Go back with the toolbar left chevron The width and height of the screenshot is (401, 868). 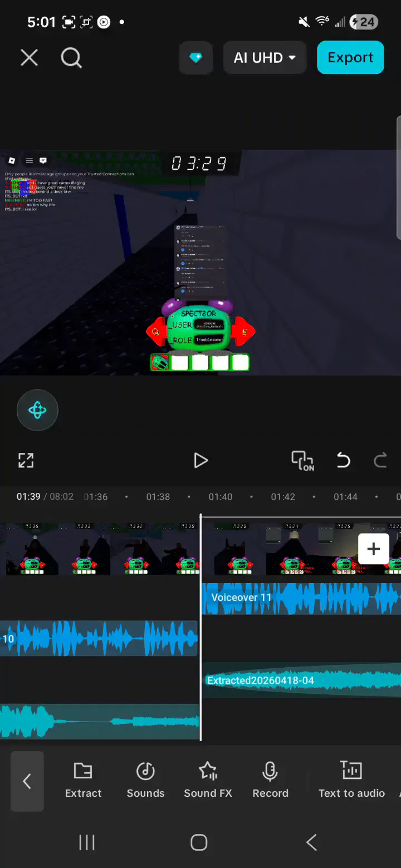click(x=27, y=781)
